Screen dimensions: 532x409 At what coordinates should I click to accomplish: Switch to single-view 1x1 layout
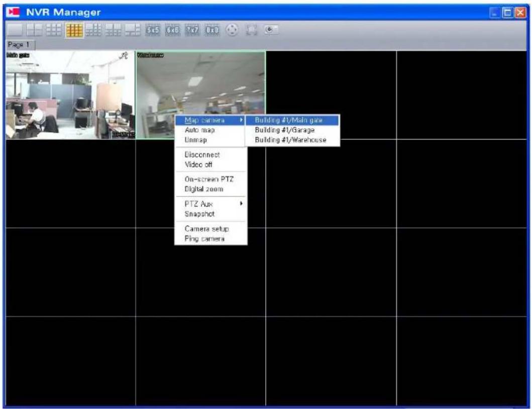point(15,30)
